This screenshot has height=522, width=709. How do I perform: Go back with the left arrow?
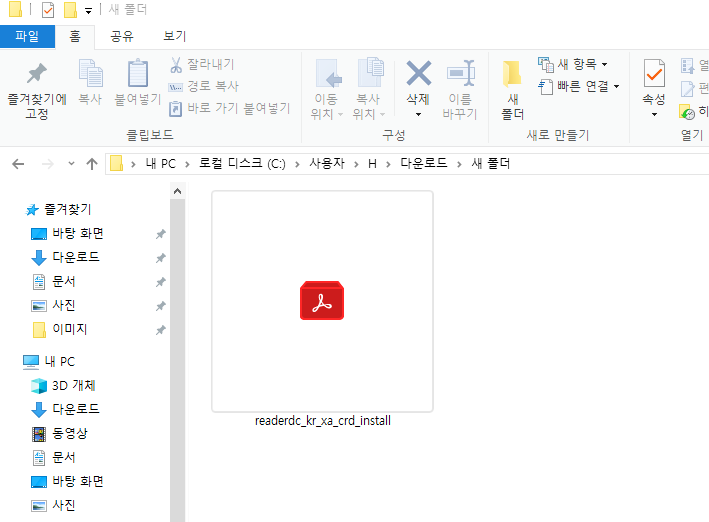[18, 164]
